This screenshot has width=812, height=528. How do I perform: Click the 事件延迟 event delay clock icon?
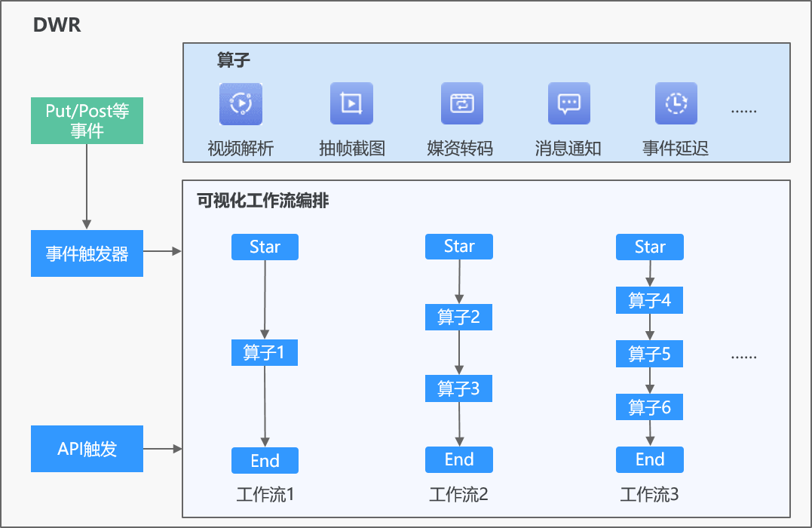(x=676, y=103)
